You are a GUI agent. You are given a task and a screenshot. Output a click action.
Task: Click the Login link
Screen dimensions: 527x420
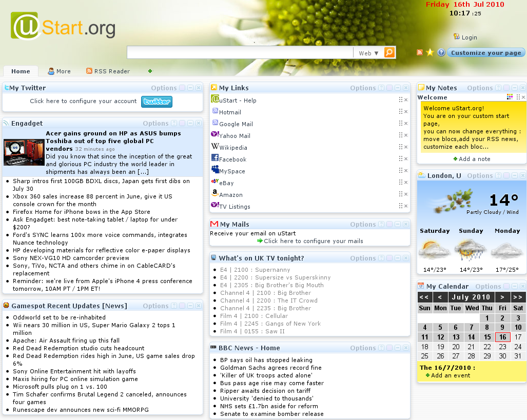[469, 37]
